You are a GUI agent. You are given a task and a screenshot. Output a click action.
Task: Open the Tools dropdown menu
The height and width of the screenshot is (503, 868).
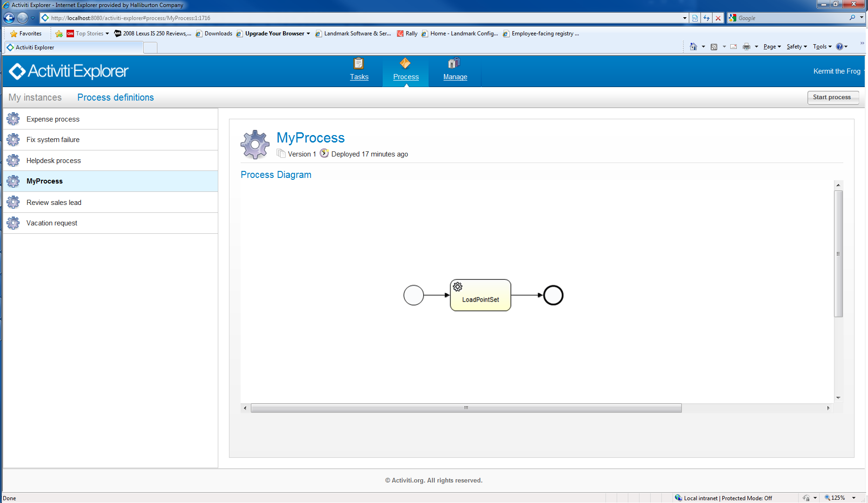822,47
